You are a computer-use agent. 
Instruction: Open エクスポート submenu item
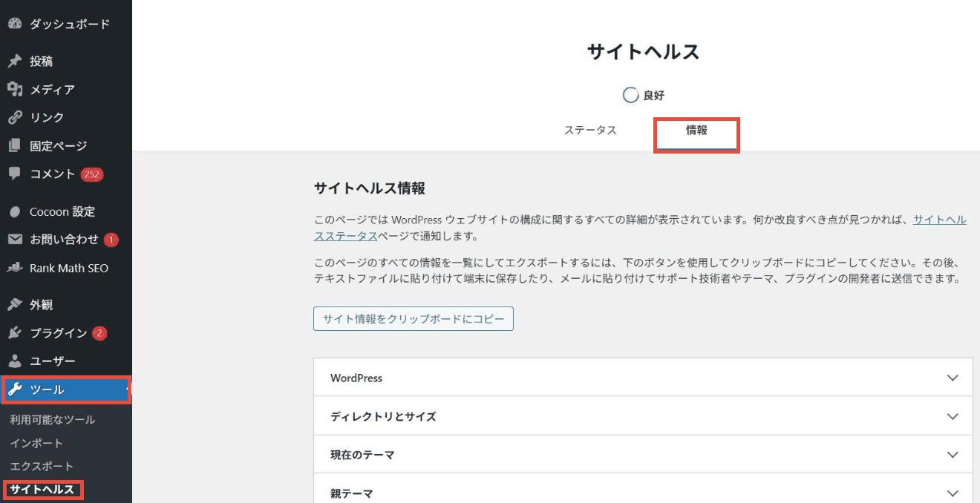click(42, 466)
